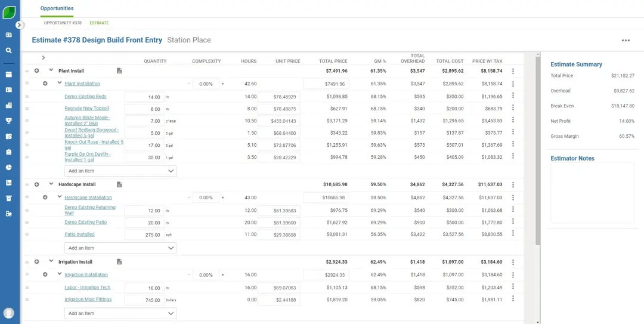Open the cash/money icon in the sidebar
The image size is (644, 324).
8,35
